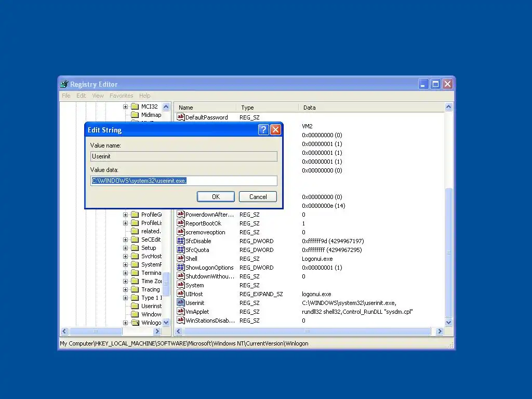Click the '0xffffff9d (4294967197)' data cell
The width and height of the screenshot is (532, 399).
tap(333, 241)
